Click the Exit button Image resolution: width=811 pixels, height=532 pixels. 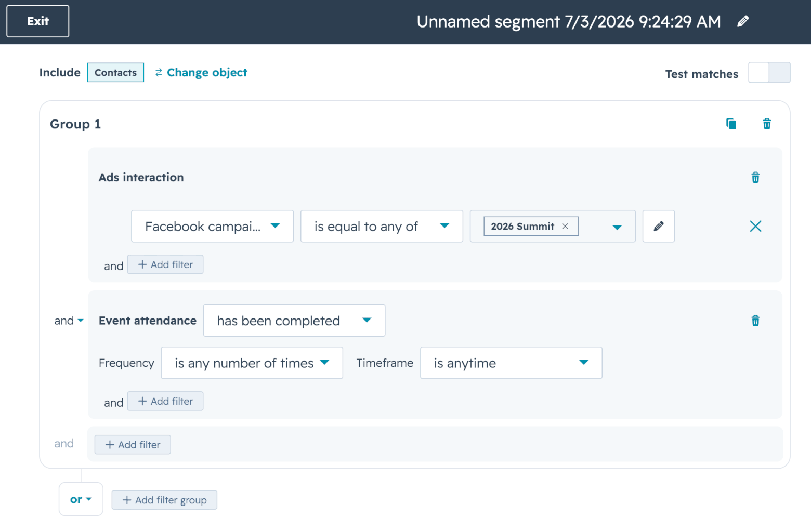point(38,21)
